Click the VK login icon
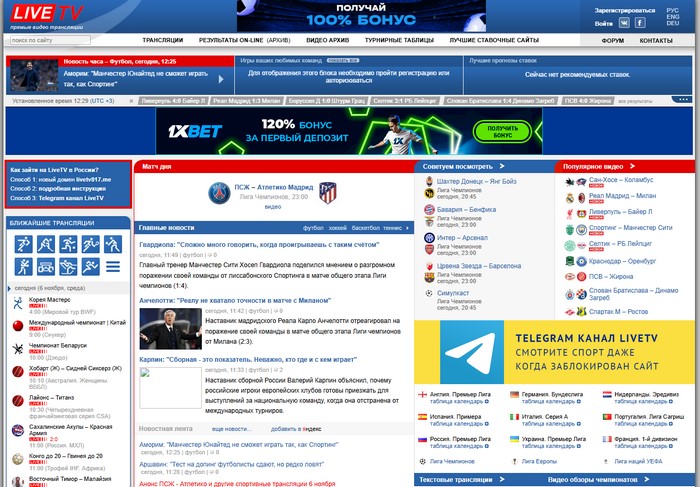Screen dimensions: 700x487 (624, 23)
